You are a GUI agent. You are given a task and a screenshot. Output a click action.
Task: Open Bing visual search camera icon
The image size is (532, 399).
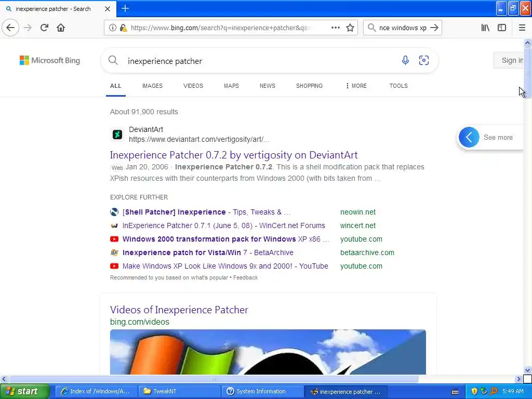(424, 60)
